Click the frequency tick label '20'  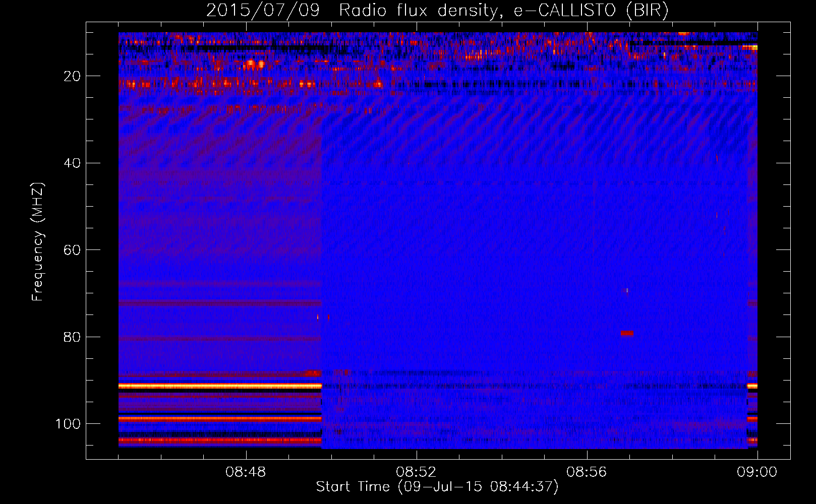click(73, 76)
